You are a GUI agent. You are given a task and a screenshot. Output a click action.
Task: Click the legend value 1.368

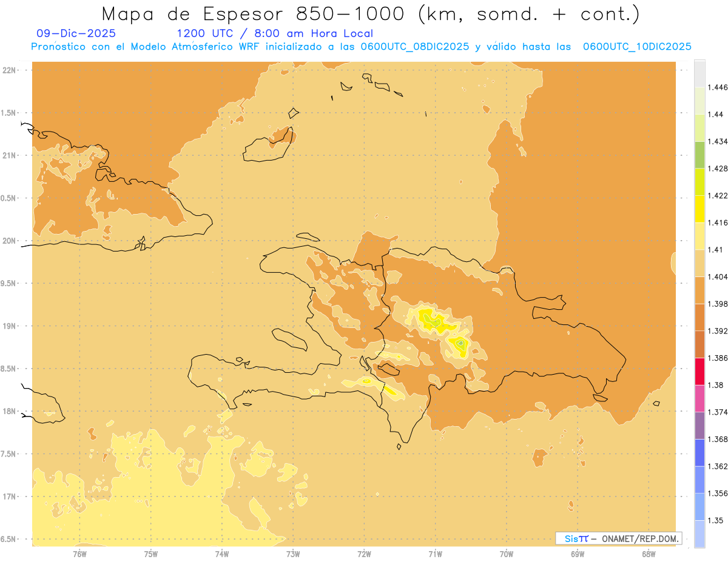tap(718, 439)
